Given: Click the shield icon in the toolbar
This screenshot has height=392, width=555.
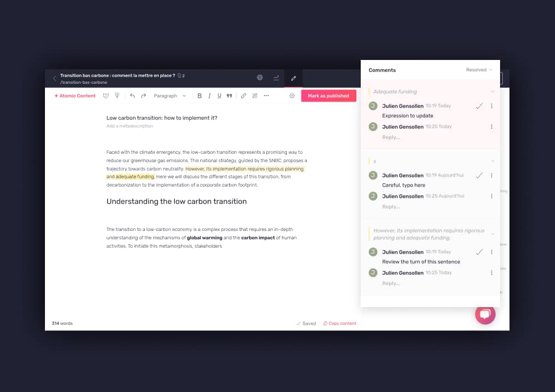Looking at the screenshot, I should pos(117,96).
